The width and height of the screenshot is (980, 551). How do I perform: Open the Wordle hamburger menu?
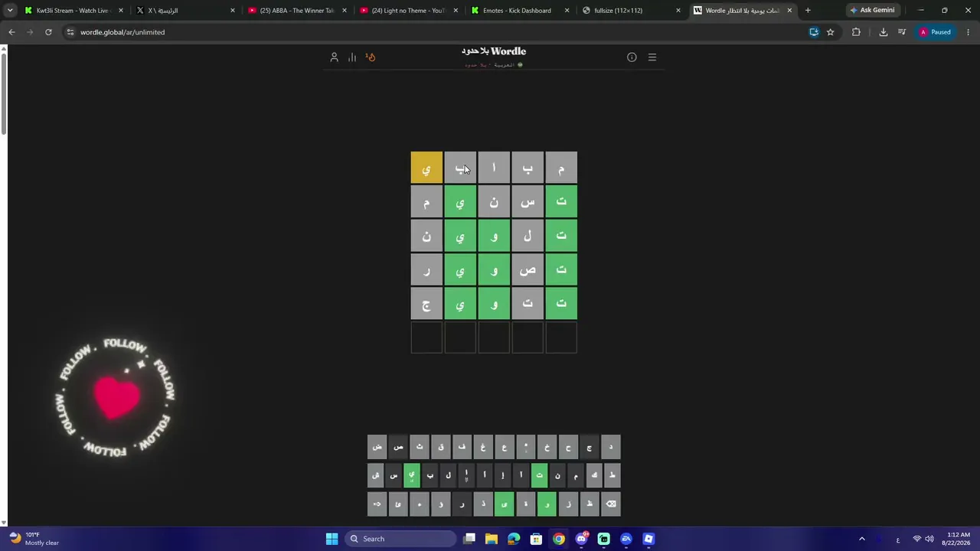(x=652, y=57)
